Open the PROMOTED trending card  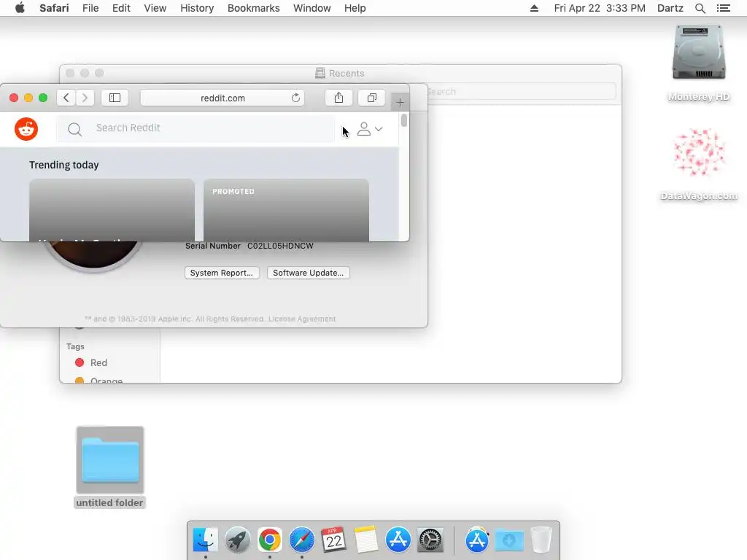tap(286, 210)
